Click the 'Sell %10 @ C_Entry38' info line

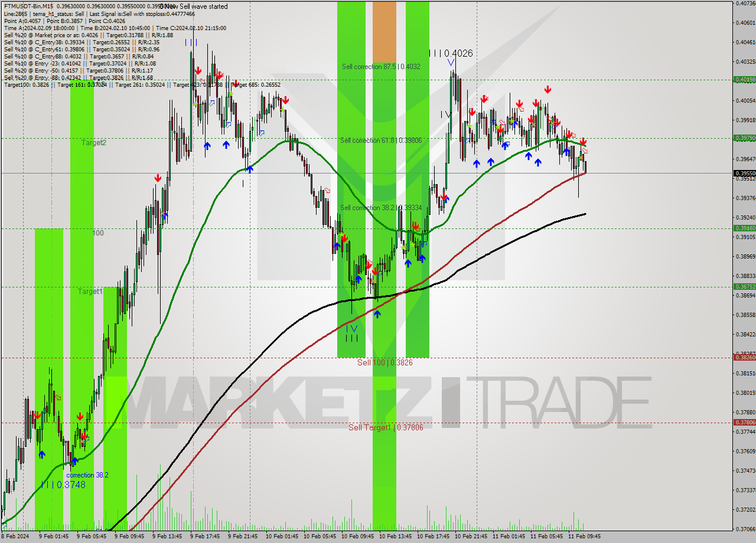coord(82,42)
